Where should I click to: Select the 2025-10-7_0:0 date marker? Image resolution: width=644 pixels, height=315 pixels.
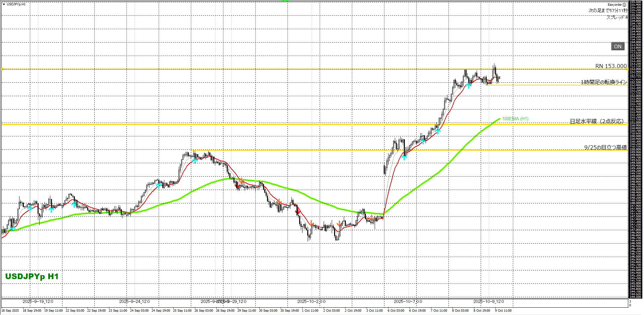pos(408,302)
